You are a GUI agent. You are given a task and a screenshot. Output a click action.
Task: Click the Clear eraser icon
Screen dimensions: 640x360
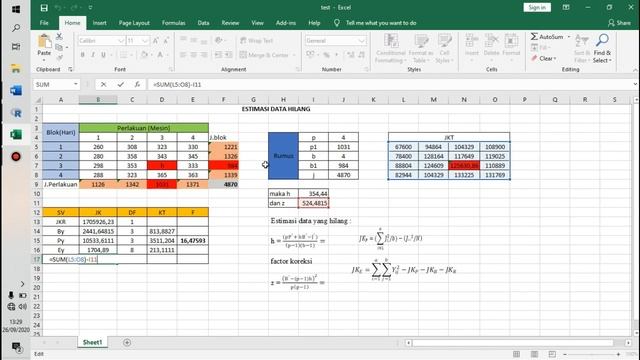(x=534, y=58)
